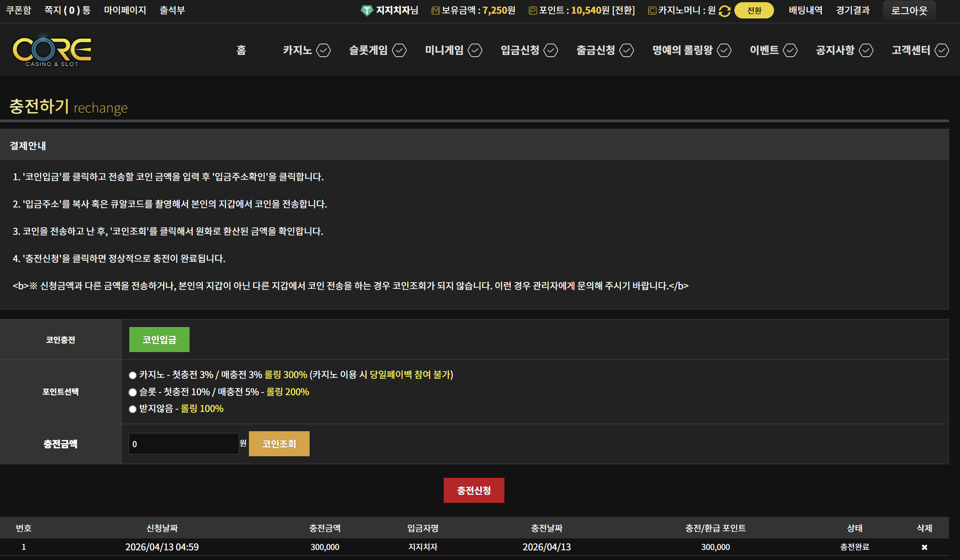Image resolution: width=960 pixels, height=560 pixels.
Task: Click the P point icon
Action: pyautogui.click(x=533, y=11)
